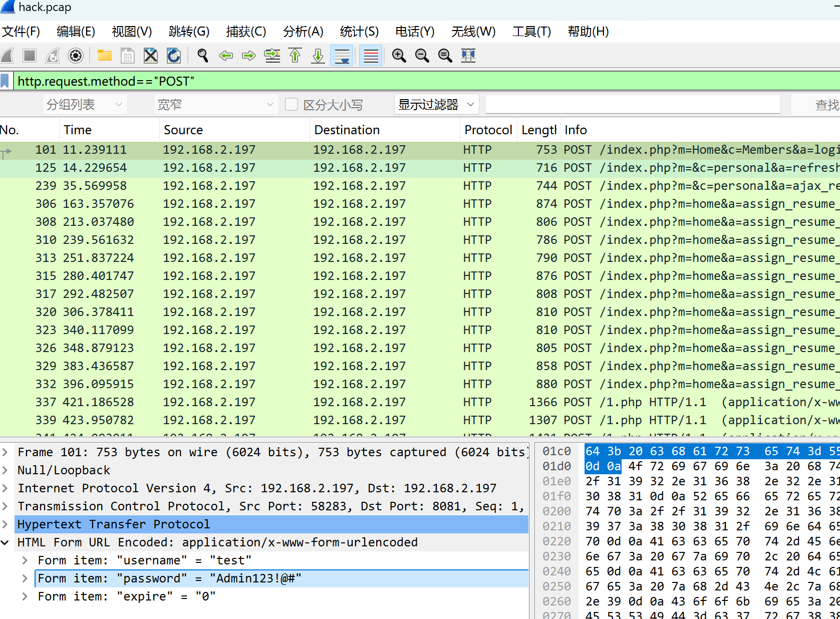Expand the Hypertext Transfer Protocol tree node
840x619 pixels.
click(x=5, y=524)
